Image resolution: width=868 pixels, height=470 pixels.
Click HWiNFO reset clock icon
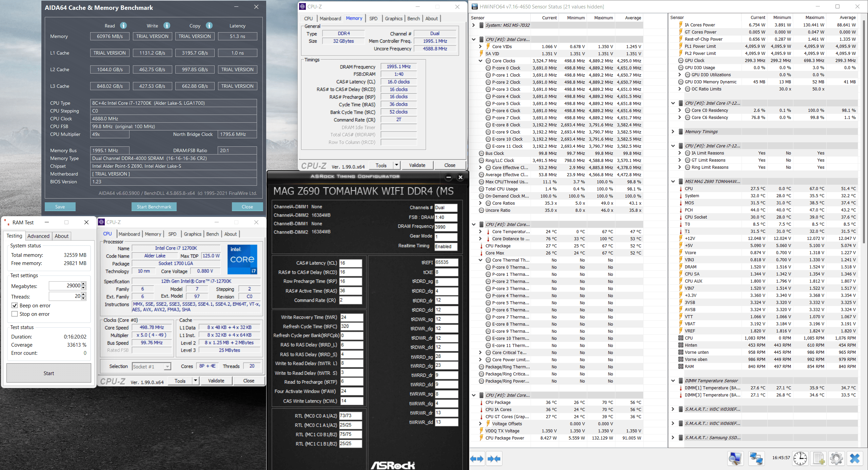[x=800, y=458]
